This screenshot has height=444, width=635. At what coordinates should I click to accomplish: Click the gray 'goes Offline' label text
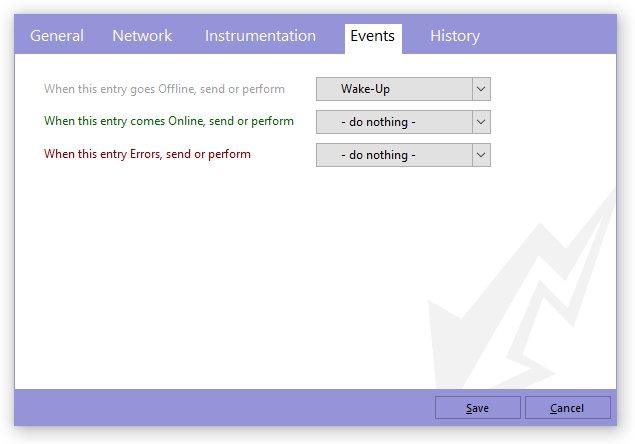164,89
